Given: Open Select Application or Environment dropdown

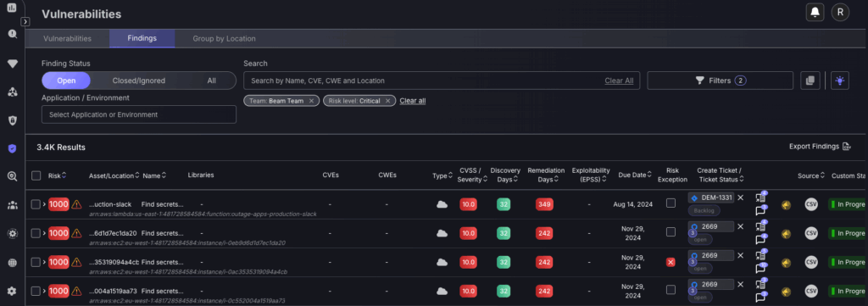Looking at the screenshot, I should click(139, 114).
